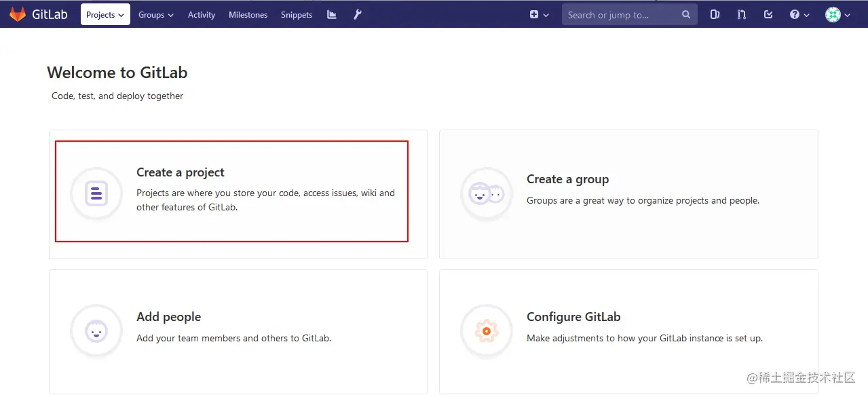Click the search magnifier icon

point(685,14)
